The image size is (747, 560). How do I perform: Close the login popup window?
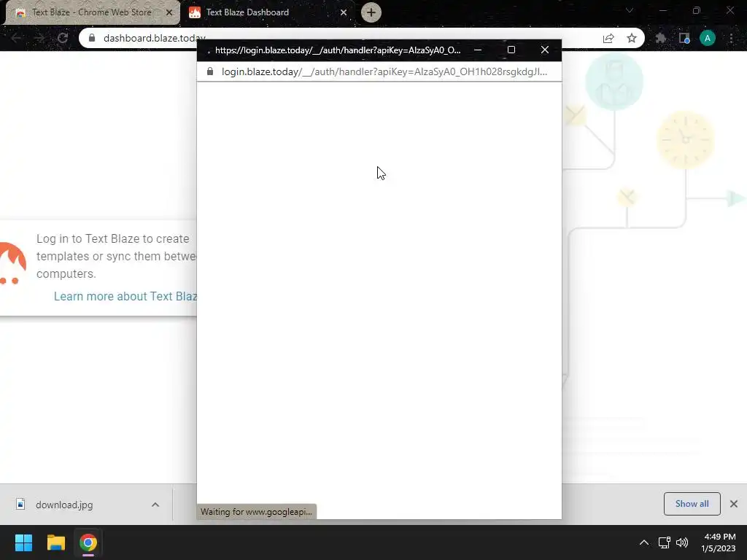click(545, 50)
